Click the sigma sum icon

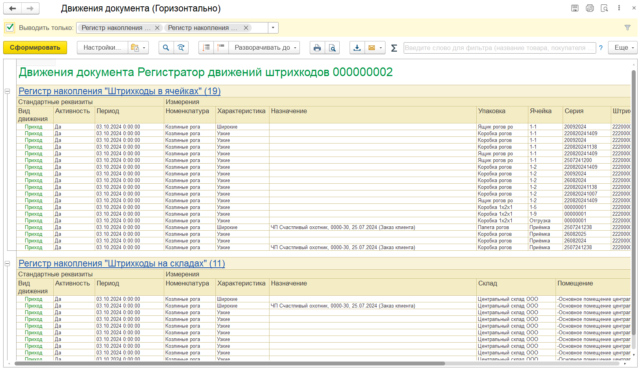[394, 48]
